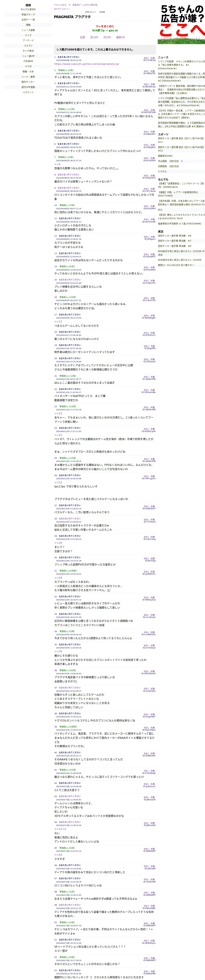Viewport: 205px width, 980px height.
Task: Click 垢版 on post 2
Action: point(146,71)
